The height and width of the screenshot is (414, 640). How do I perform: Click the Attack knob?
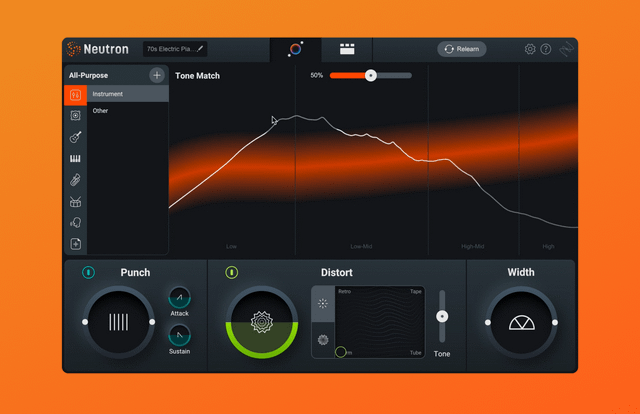(x=180, y=298)
